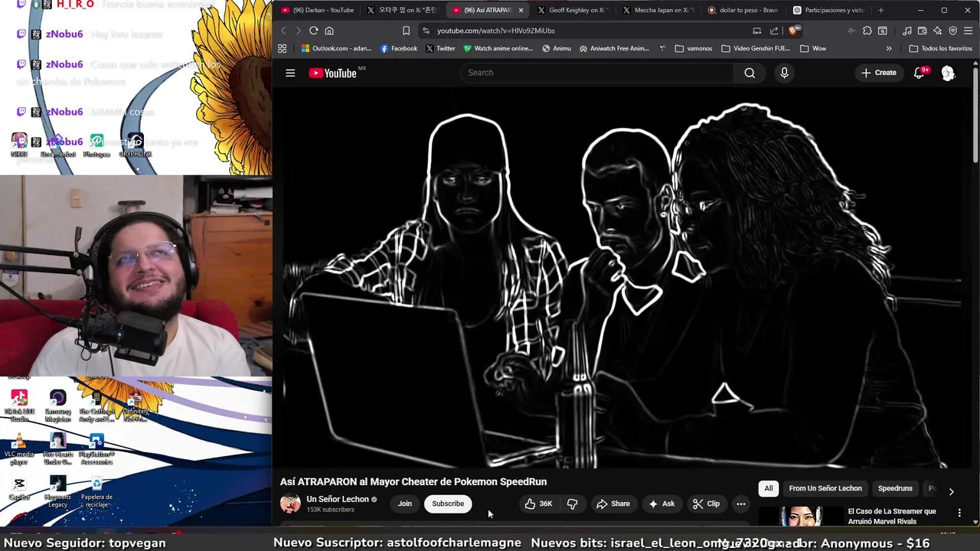Image resolution: width=980 pixels, height=551 pixels.
Task: Open the NIKKE desktop shortcut
Action: pos(19,145)
